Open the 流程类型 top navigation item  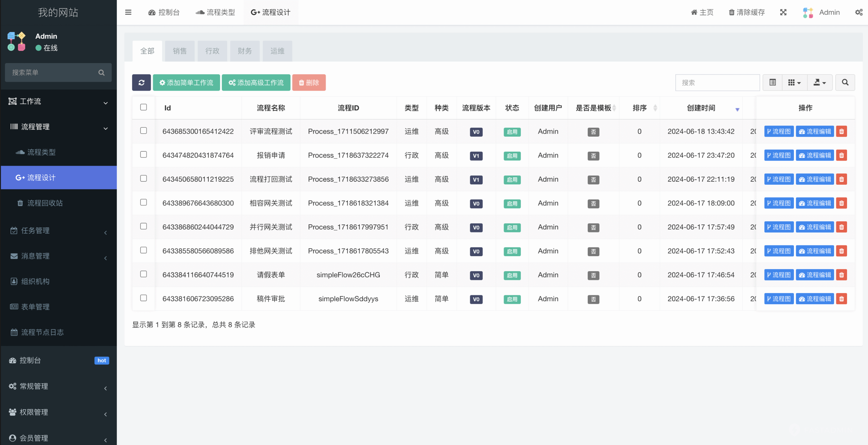(215, 12)
